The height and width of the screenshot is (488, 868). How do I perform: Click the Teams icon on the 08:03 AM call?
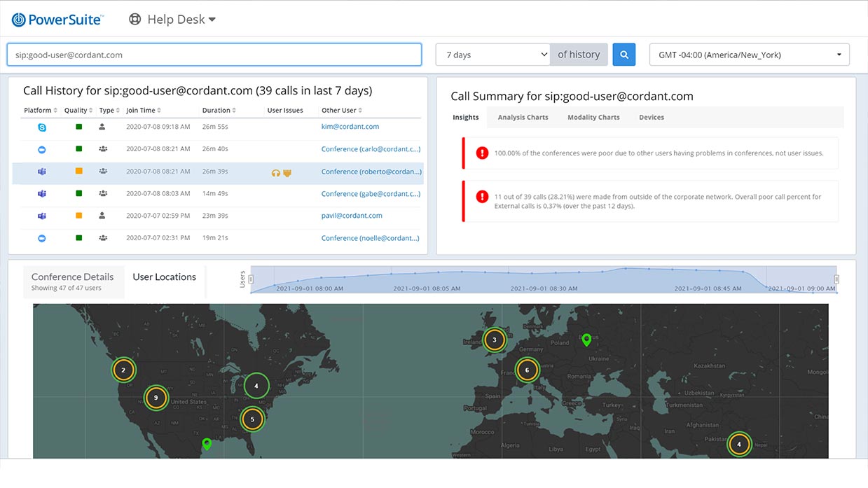coord(42,194)
